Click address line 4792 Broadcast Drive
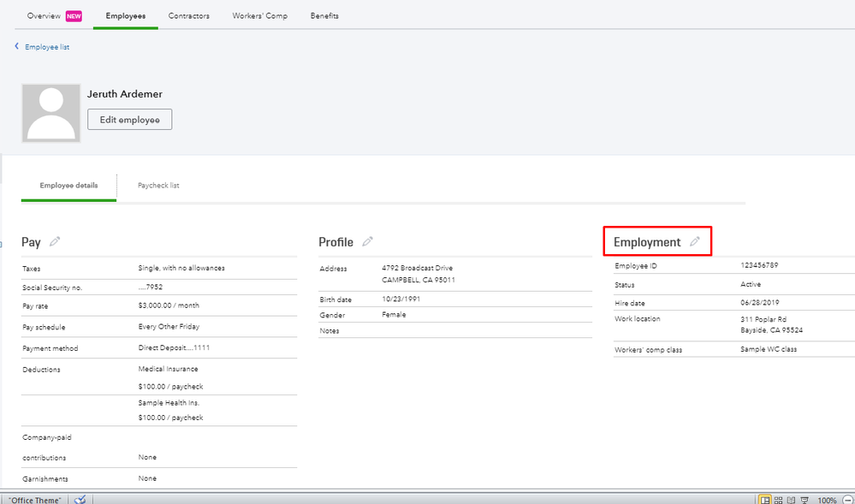 pos(417,268)
